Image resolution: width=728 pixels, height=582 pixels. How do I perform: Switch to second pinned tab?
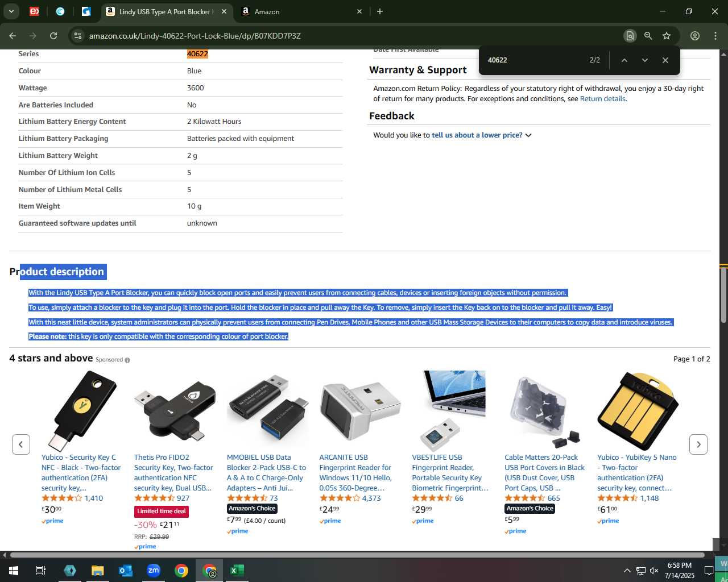tap(60, 11)
